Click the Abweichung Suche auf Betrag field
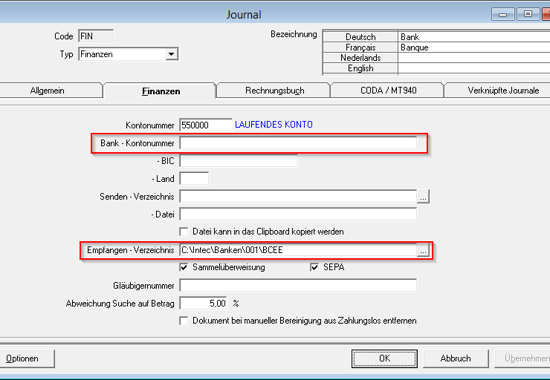 (x=203, y=304)
